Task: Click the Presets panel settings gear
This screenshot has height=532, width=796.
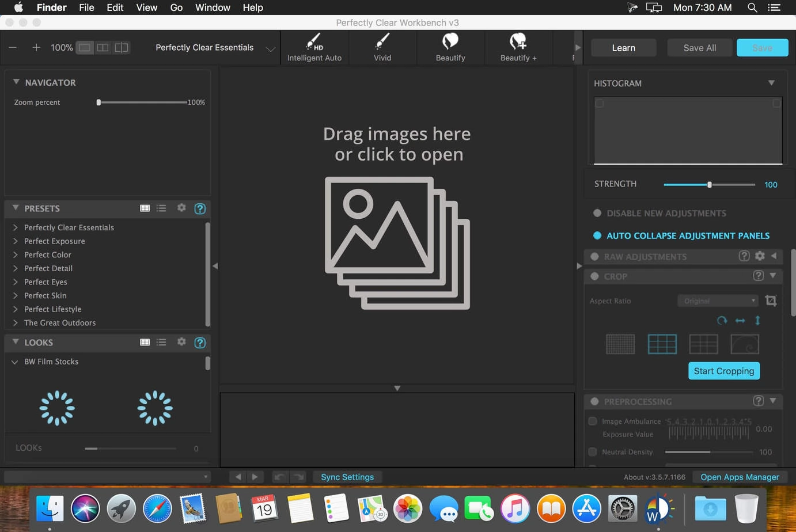Action: pyautogui.click(x=181, y=208)
